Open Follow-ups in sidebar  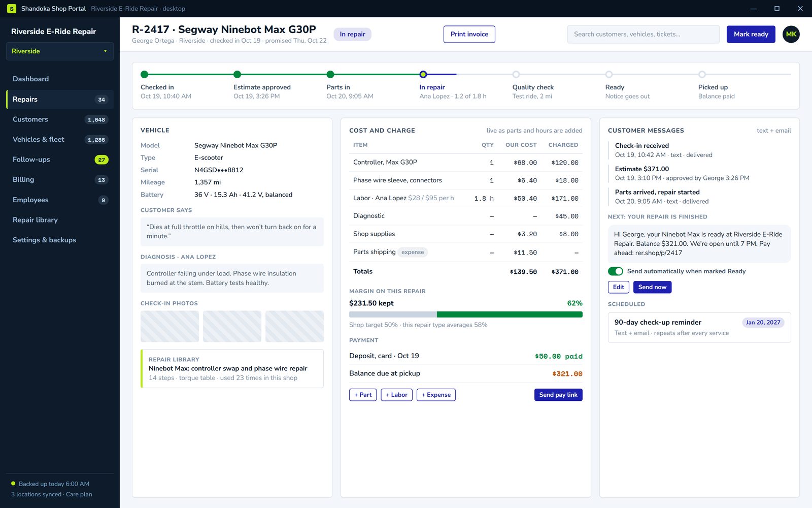59,160
